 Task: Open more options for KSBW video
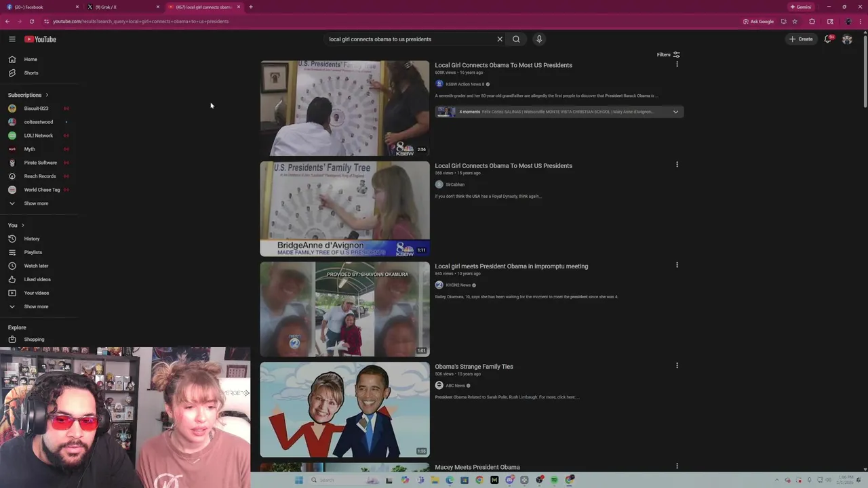677,64
